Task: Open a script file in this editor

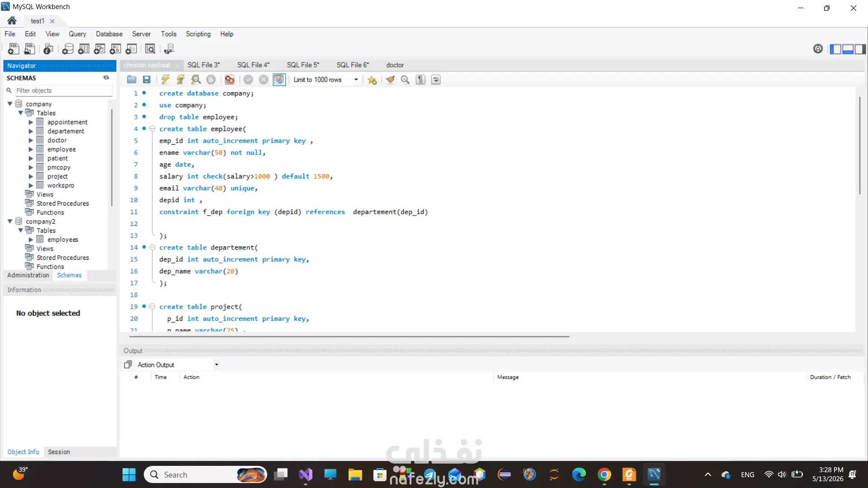Action: point(132,80)
